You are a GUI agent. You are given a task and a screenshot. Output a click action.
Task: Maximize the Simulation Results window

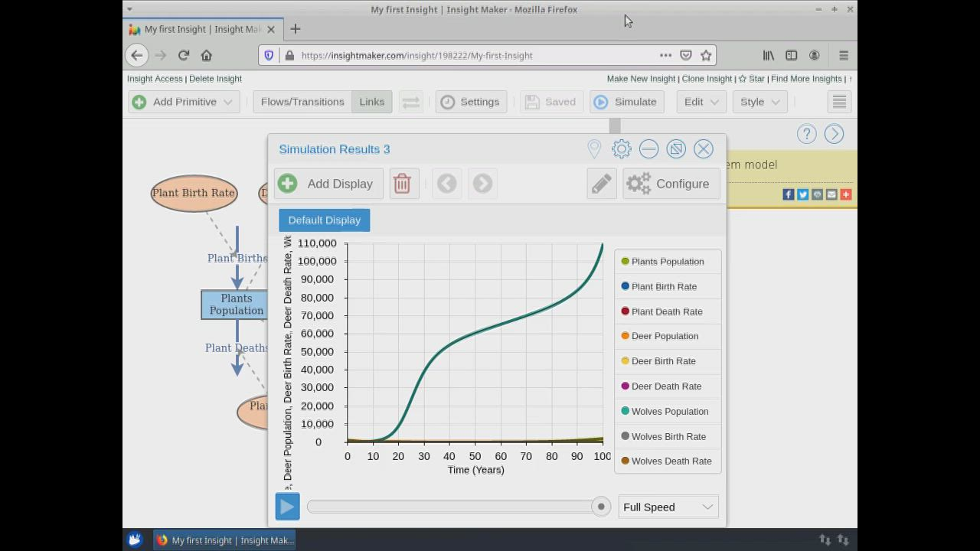[676, 148]
